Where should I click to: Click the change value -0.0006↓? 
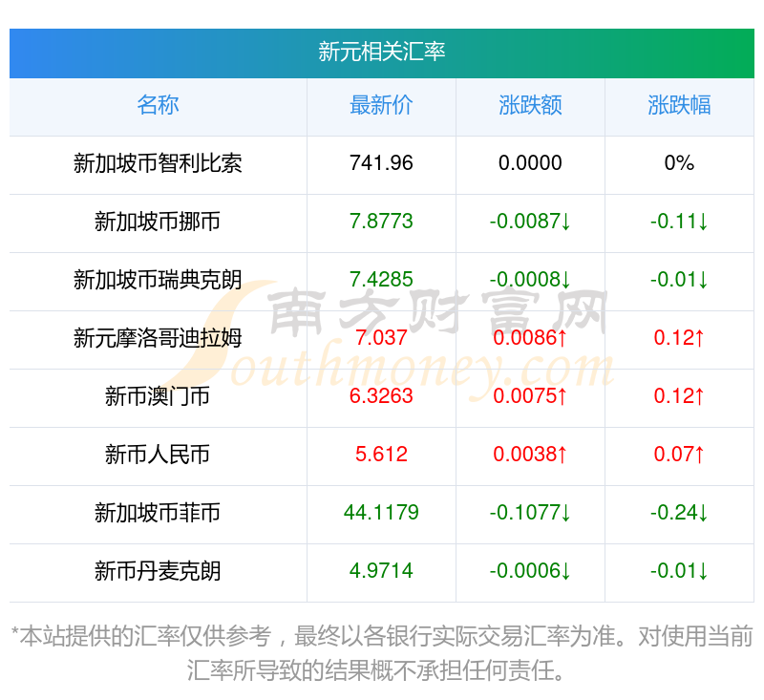[530, 571]
